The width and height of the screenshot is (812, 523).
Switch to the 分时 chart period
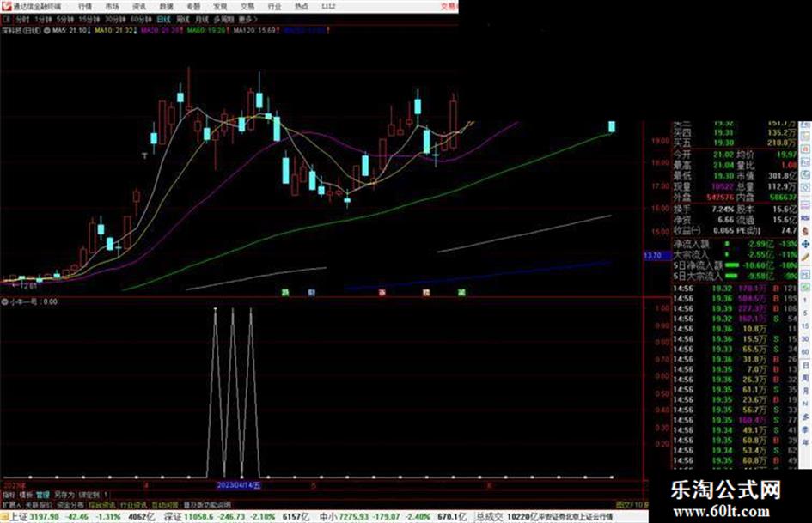[22, 19]
